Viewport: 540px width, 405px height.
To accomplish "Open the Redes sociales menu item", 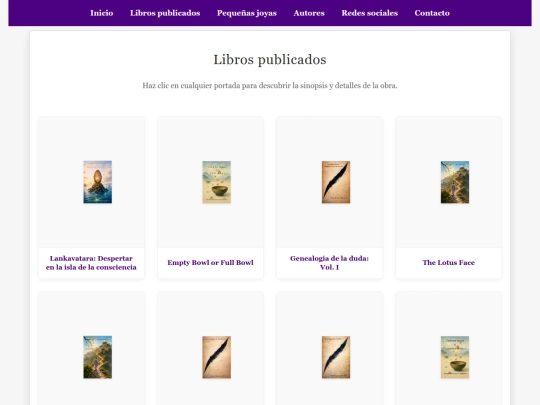I will point(370,13).
